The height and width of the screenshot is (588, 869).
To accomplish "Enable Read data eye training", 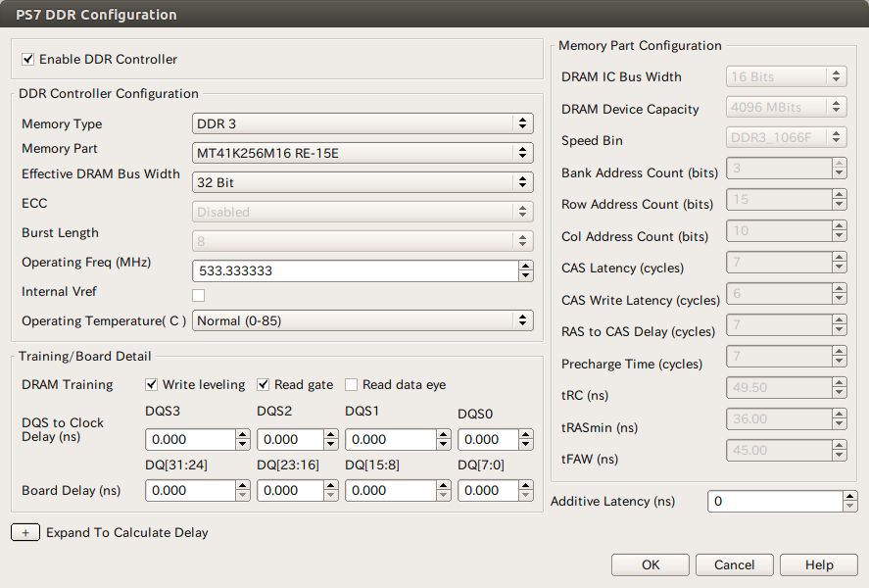I will tap(352, 385).
